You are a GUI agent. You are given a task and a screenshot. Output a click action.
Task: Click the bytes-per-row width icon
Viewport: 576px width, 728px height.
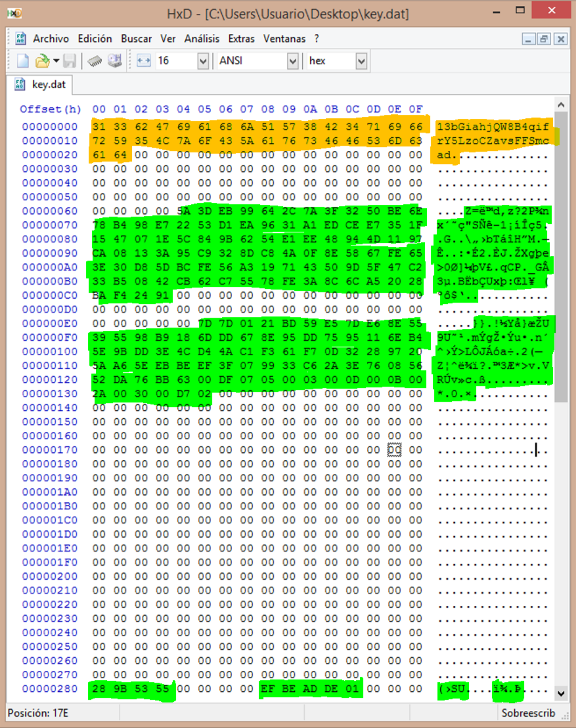pos(144,61)
